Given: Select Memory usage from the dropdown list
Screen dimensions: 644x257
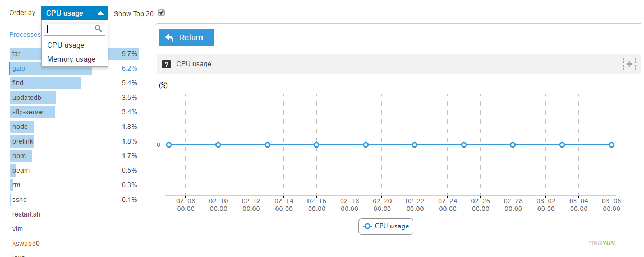Looking at the screenshot, I should 71,59.
